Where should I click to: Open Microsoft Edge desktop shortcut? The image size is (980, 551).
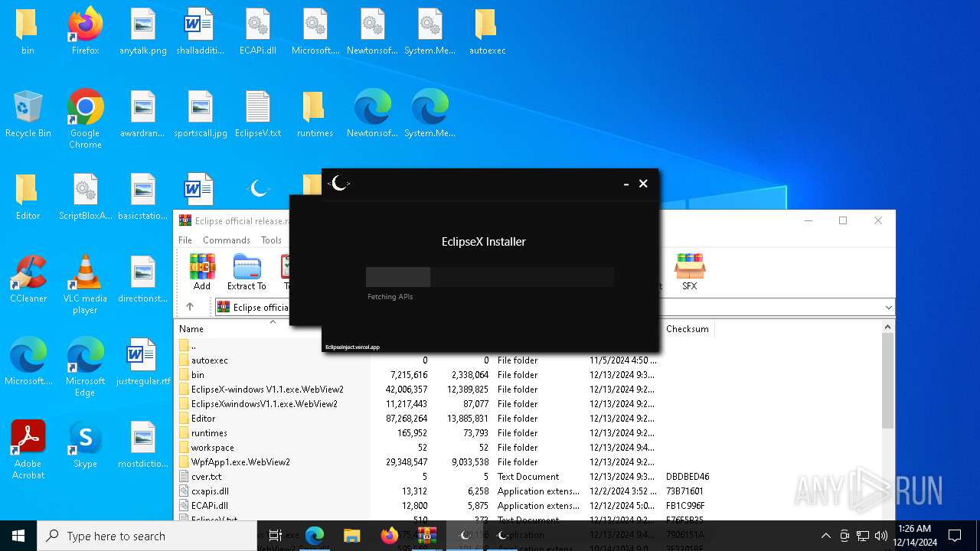click(85, 367)
